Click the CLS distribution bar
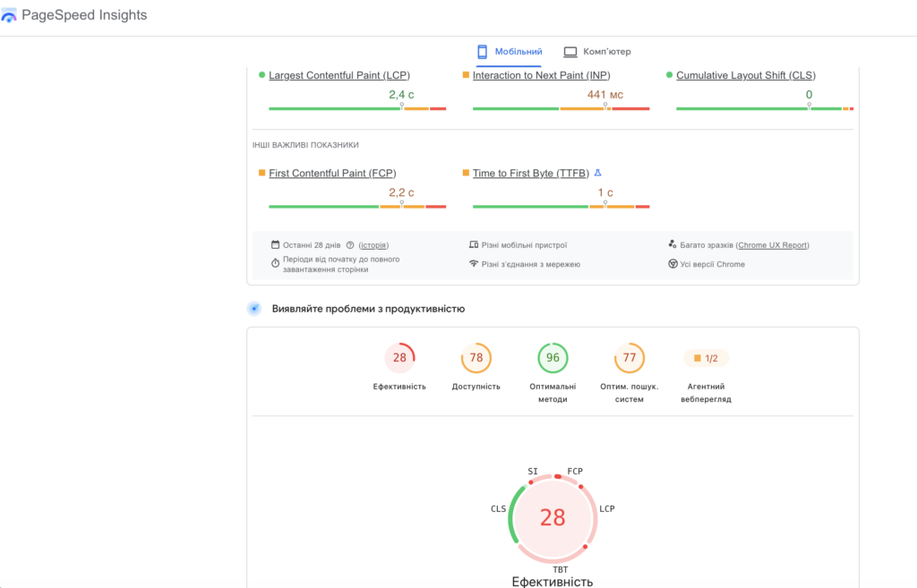 point(765,108)
